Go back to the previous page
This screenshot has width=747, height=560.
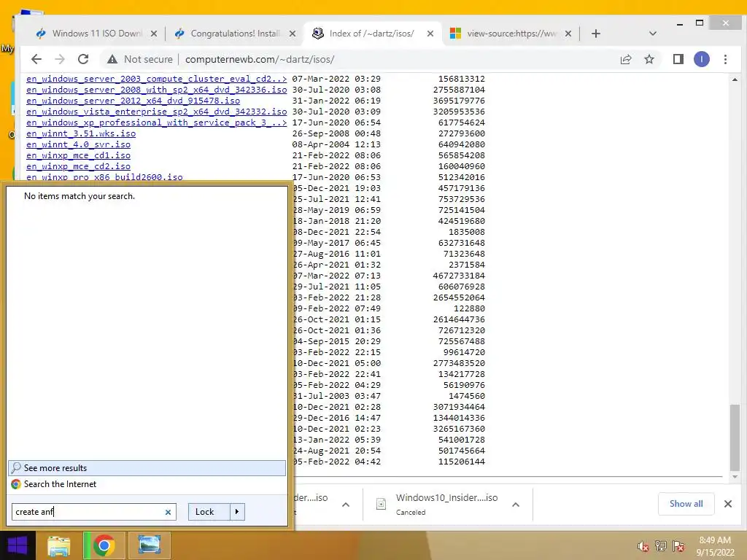coord(36,59)
